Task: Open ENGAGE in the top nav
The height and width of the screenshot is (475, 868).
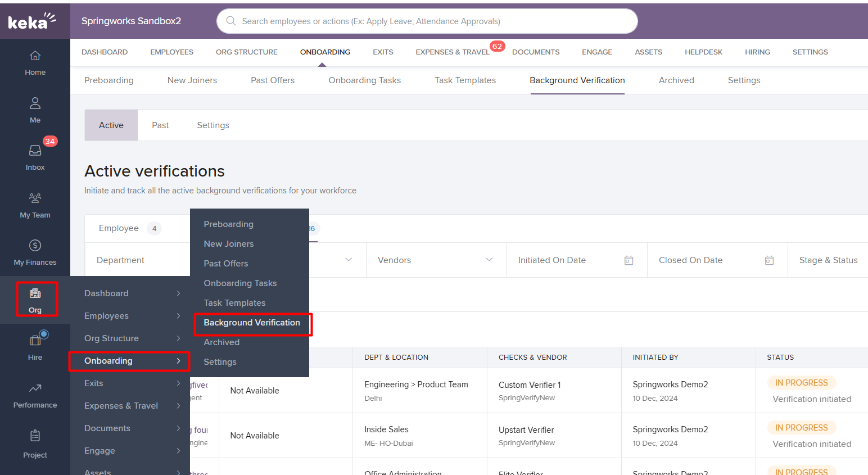Action: pos(597,52)
